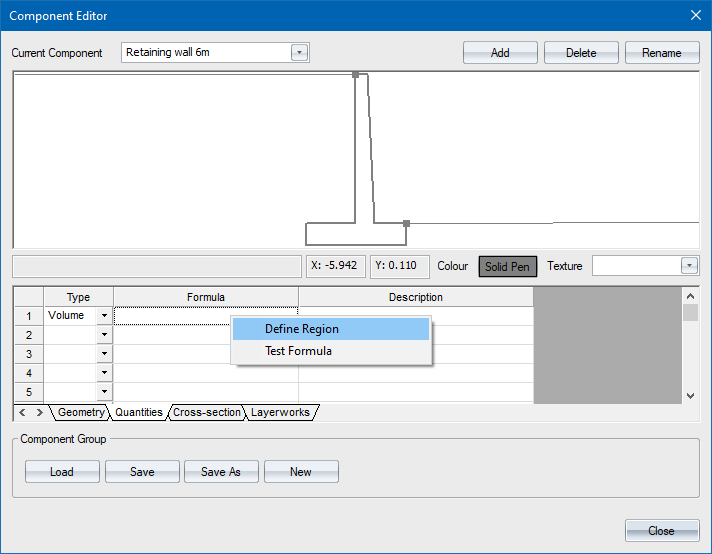Open the Layerworks tab
Image resolution: width=712 pixels, height=554 pixels.
[x=280, y=412]
